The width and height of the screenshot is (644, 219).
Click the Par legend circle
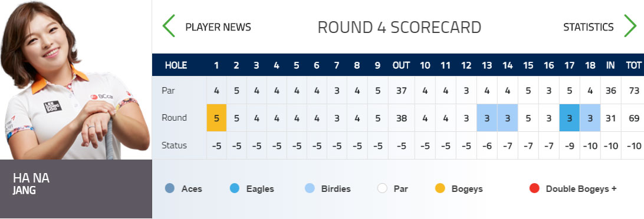click(382, 188)
